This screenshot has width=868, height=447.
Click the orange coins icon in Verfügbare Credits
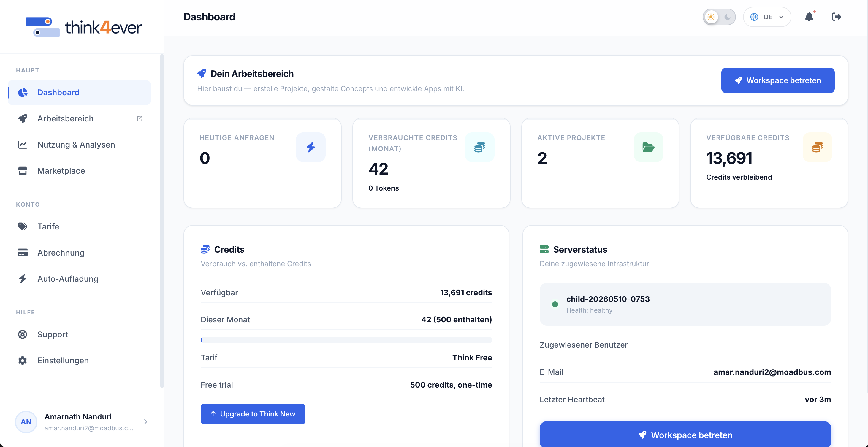coord(818,147)
